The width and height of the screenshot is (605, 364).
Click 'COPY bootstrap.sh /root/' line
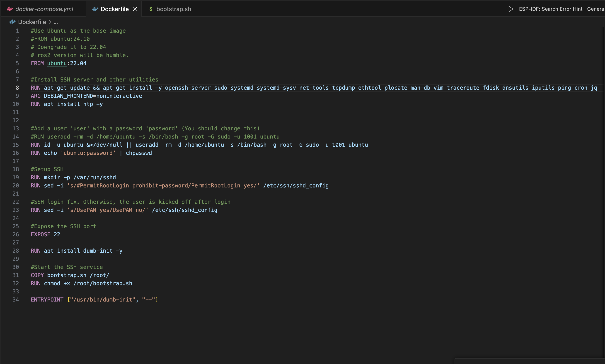tap(70, 275)
